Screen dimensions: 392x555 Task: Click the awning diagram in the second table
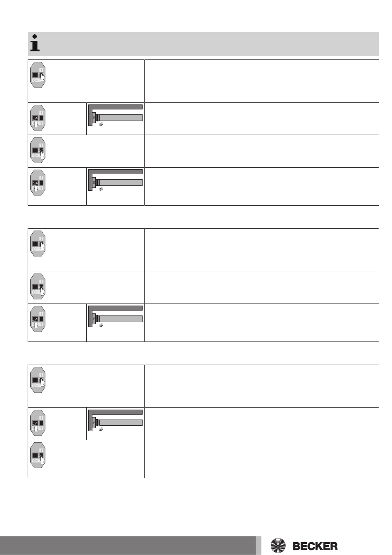pyautogui.click(x=116, y=316)
